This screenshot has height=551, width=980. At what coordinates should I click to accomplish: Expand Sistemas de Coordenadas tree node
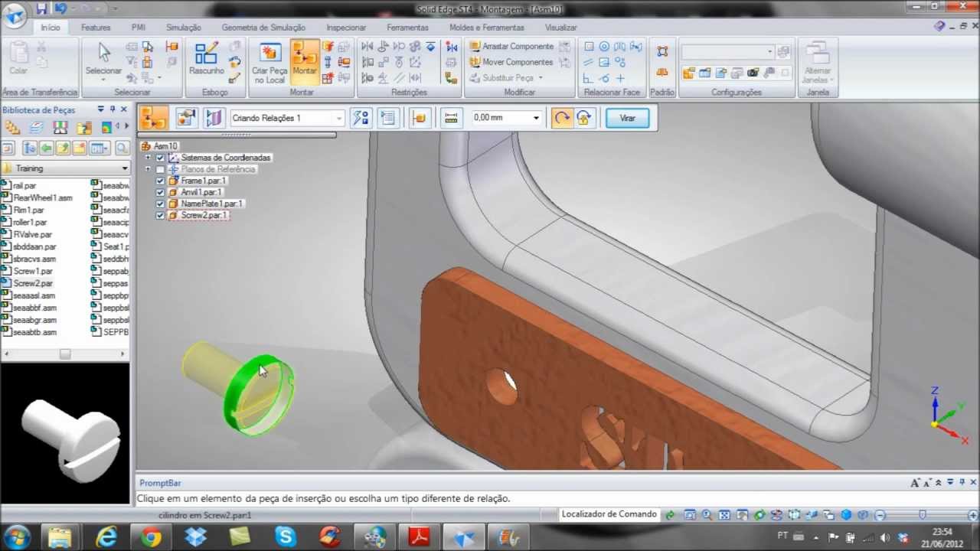148,158
